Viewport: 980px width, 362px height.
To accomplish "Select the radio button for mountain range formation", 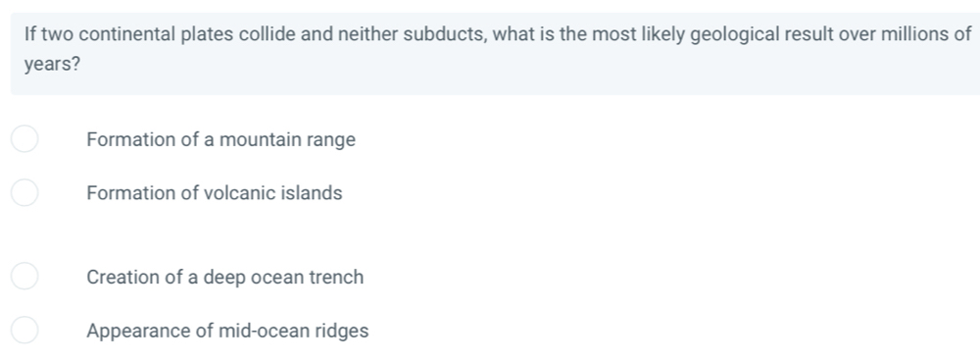I will (x=24, y=138).
